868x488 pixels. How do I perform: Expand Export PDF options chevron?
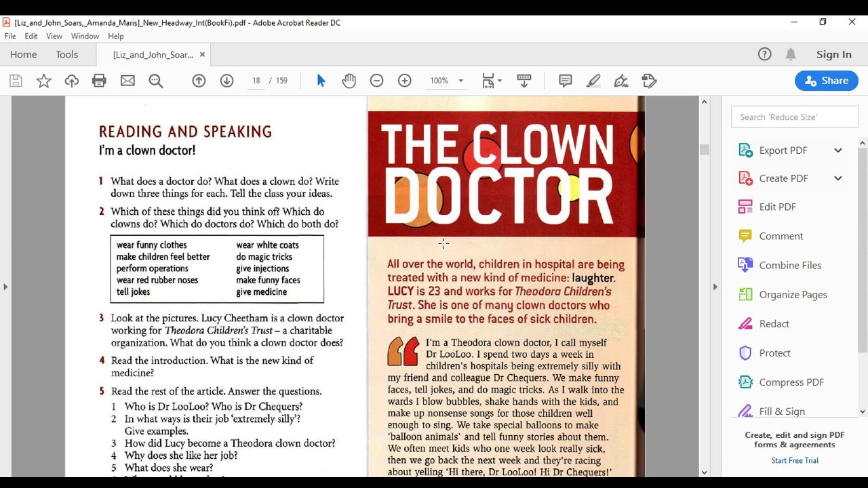tap(838, 150)
